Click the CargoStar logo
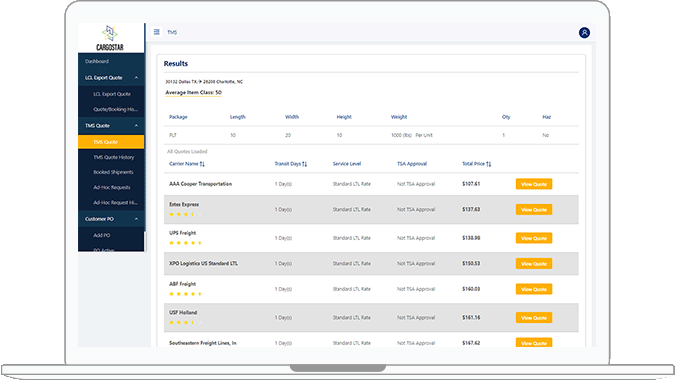This screenshot has height=380, width=675. pyautogui.click(x=110, y=38)
